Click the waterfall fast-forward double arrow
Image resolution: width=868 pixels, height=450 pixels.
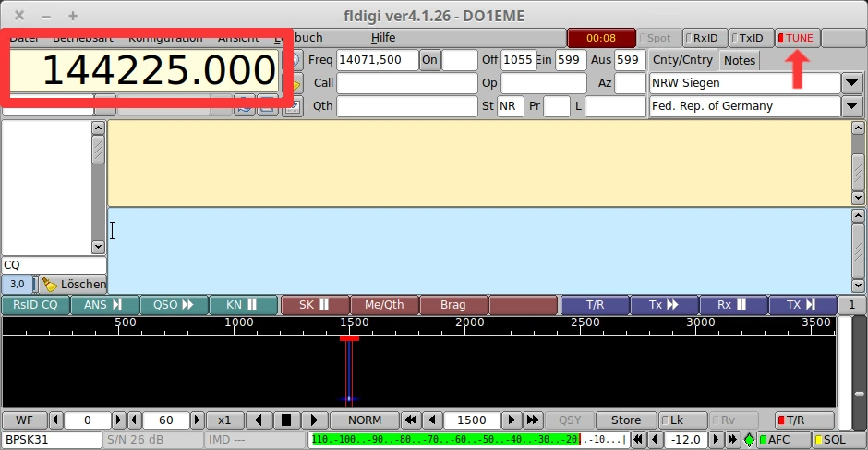[533, 420]
